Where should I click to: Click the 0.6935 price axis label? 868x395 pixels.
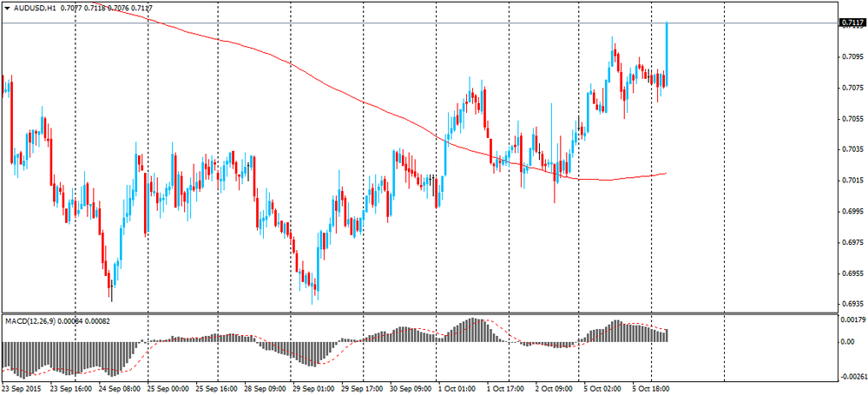point(852,304)
